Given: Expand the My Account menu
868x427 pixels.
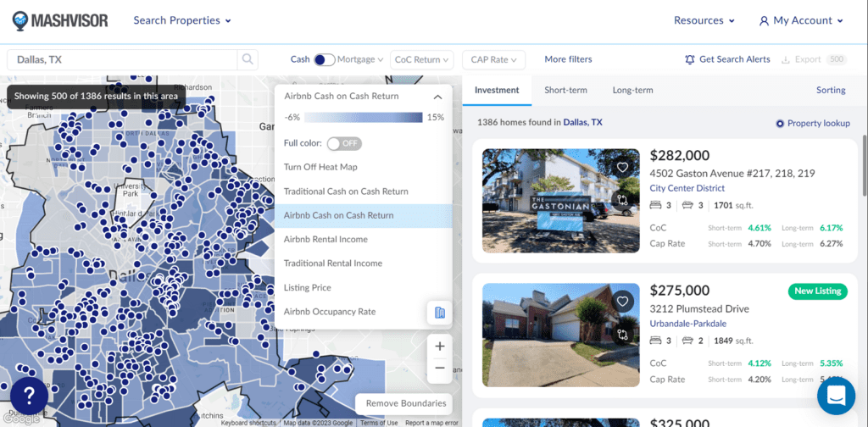Looking at the screenshot, I should pyautogui.click(x=802, y=20).
